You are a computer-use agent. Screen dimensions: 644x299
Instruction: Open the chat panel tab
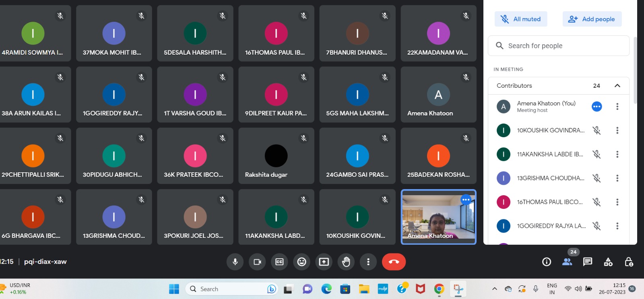[x=588, y=262]
